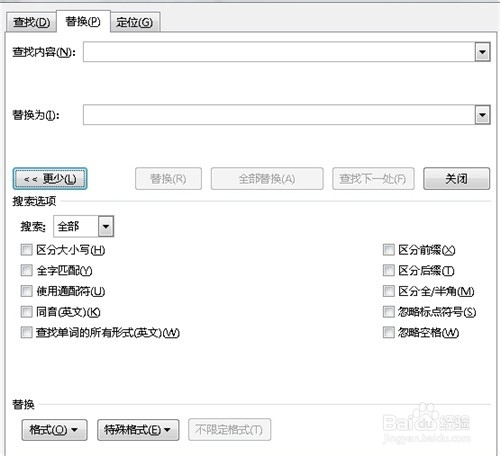Select the 替换(P) tab
500x456 pixels.
pos(83,21)
